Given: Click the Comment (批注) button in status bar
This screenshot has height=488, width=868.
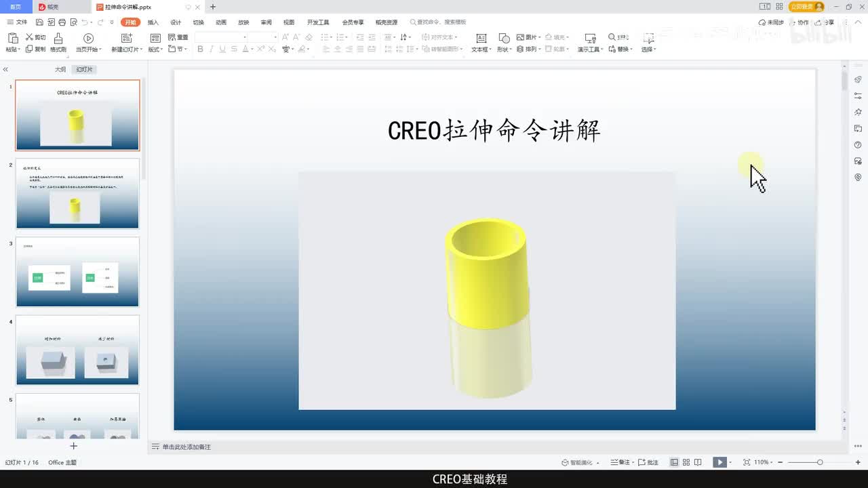Looking at the screenshot, I should (x=649, y=462).
